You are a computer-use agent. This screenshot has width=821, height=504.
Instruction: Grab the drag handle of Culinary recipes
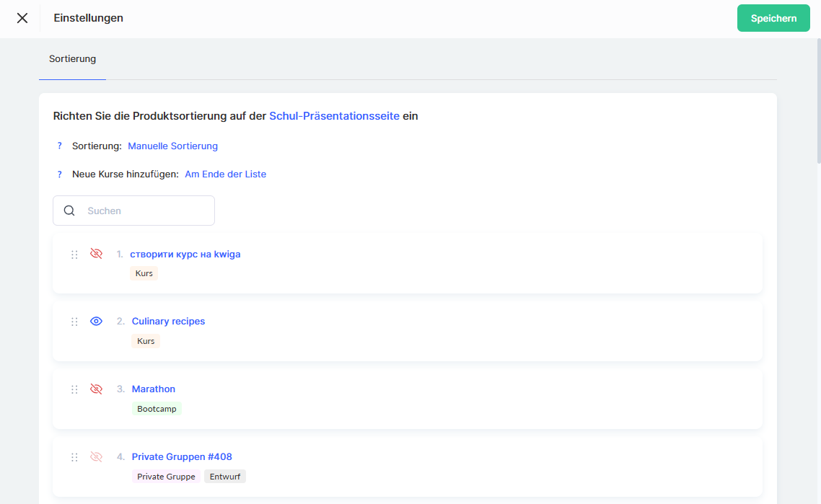(74, 322)
